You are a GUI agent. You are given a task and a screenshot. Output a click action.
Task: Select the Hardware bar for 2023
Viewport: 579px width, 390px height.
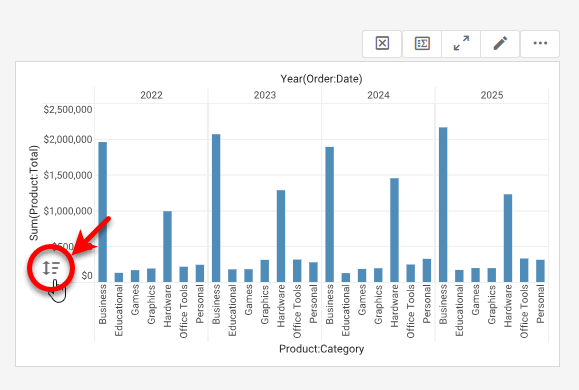[281, 236]
